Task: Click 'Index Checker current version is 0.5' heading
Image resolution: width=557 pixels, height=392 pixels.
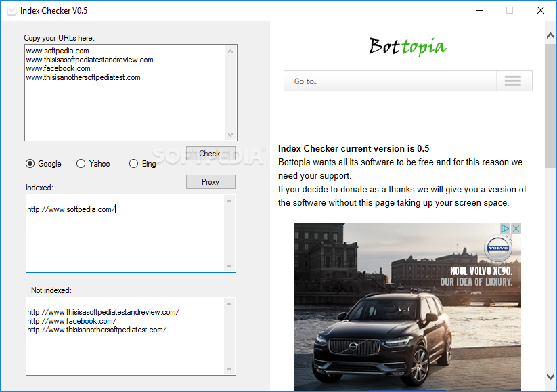Action: tap(353, 148)
